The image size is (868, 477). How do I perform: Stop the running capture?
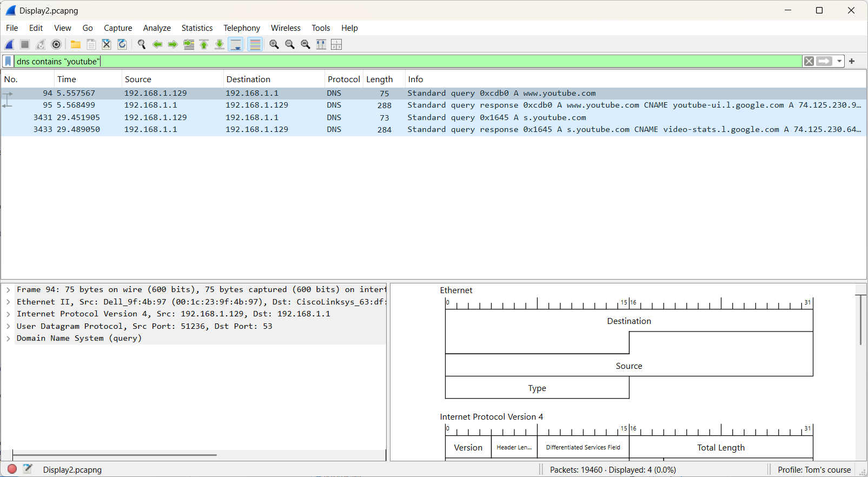(x=25, y=44)
